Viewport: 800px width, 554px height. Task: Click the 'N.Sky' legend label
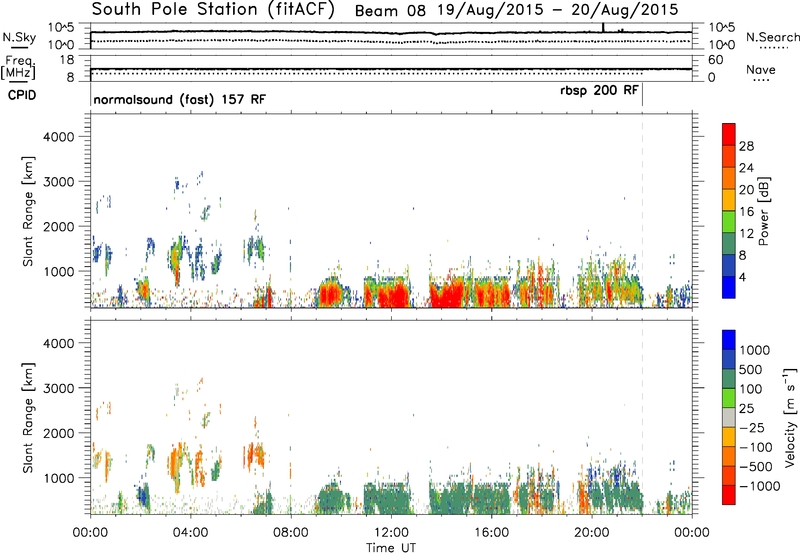(x=19, y=37)
